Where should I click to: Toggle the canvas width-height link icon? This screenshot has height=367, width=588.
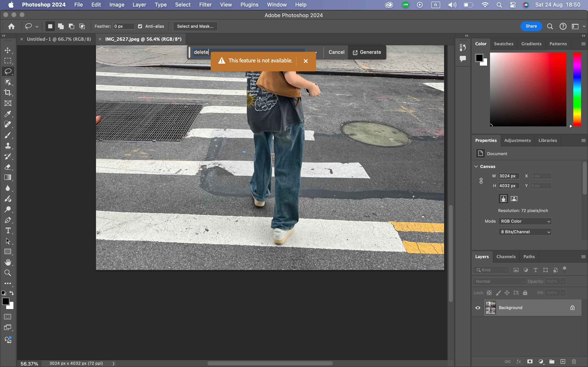pyautogui.click(x=481, y=181)
